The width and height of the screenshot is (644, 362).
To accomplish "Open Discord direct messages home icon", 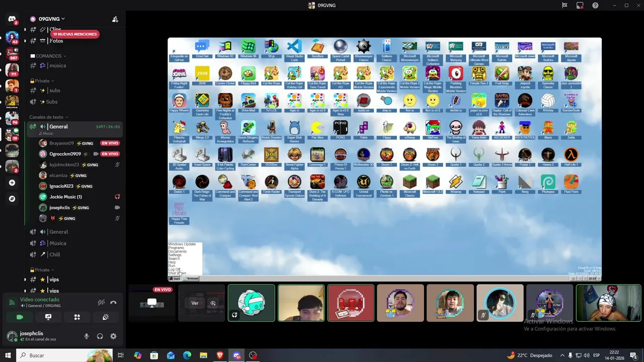I will pyautogui.click(x=12, y=19).
